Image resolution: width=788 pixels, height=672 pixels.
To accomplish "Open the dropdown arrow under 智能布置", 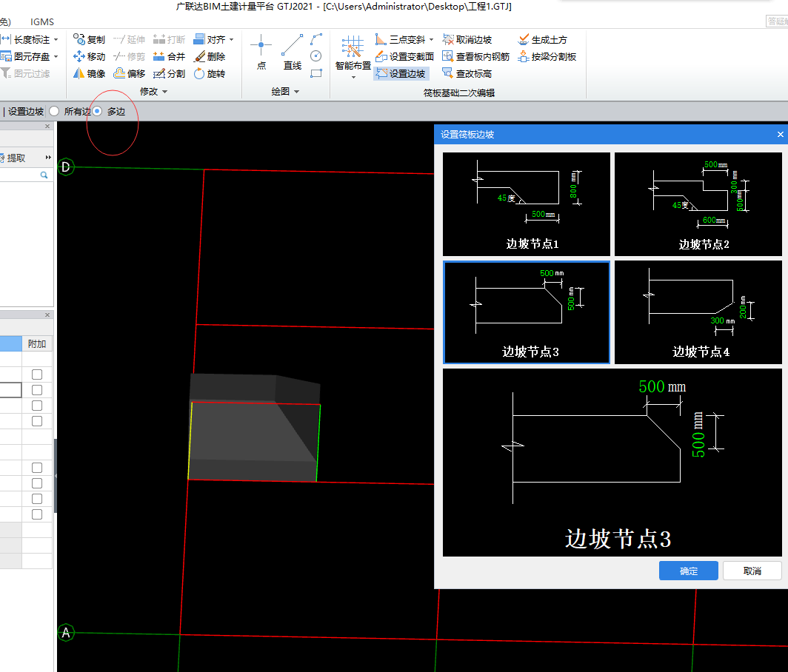I will click(353, 78).
